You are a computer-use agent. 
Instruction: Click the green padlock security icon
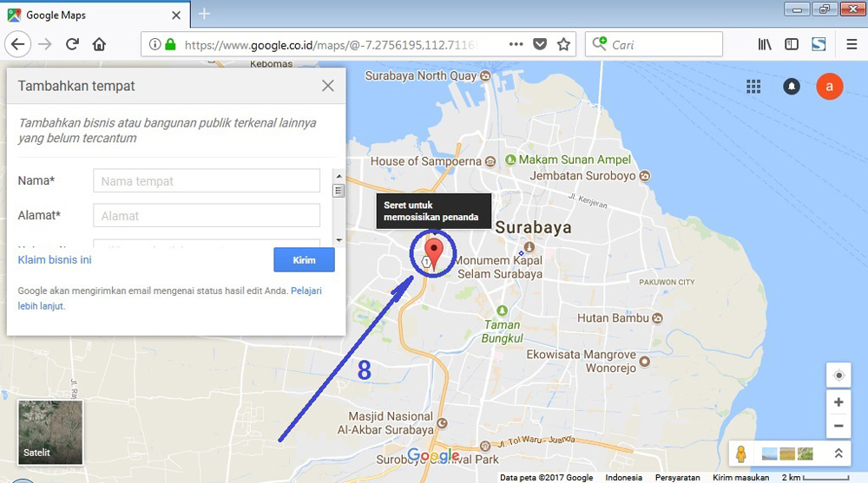pos(170,44)
